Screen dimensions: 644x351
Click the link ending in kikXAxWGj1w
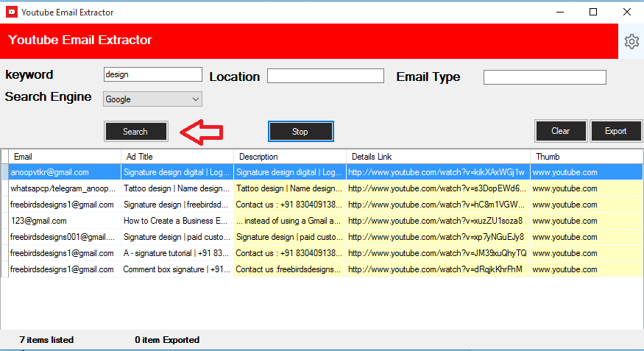point(438,172)
